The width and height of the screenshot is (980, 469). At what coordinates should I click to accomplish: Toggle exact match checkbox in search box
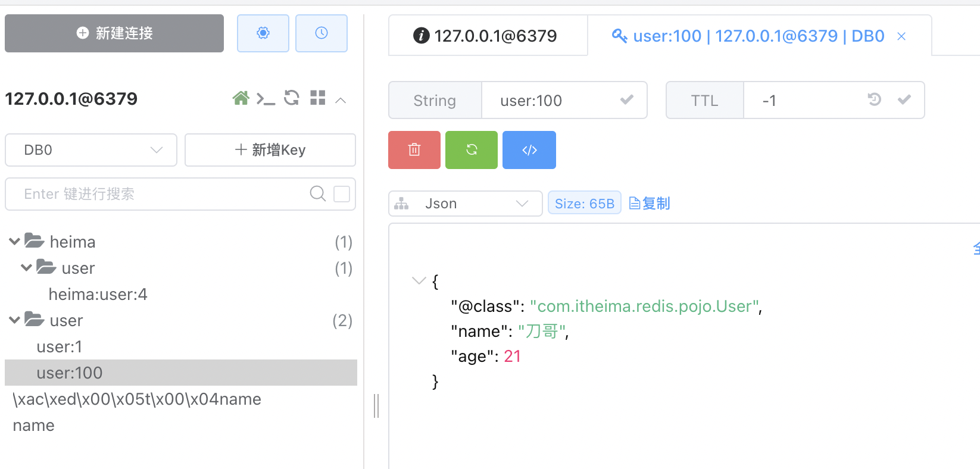[x=342, y=193]
